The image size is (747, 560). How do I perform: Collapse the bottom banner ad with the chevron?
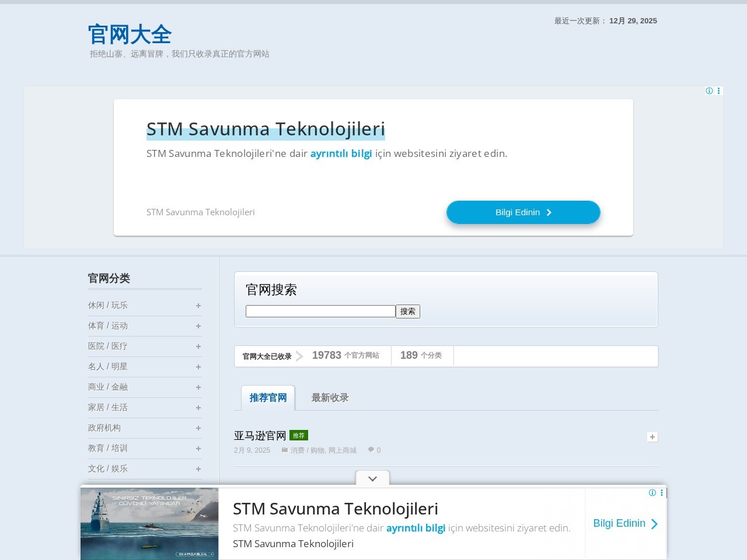(x=372, y=478)
